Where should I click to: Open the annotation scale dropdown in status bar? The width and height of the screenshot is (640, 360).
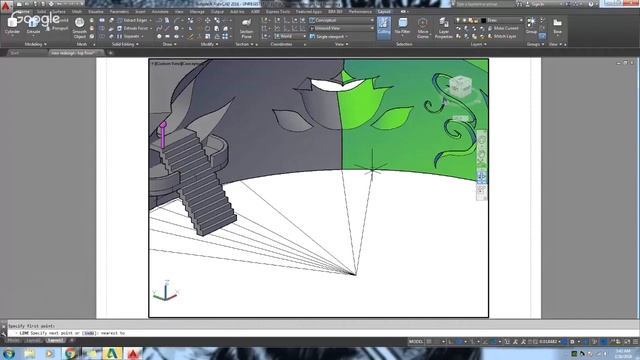(550, 342)
